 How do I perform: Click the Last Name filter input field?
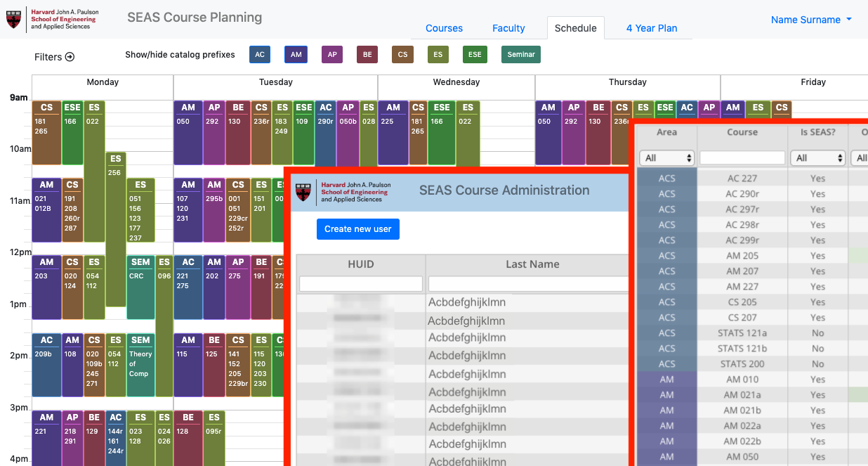pos(528,283)
